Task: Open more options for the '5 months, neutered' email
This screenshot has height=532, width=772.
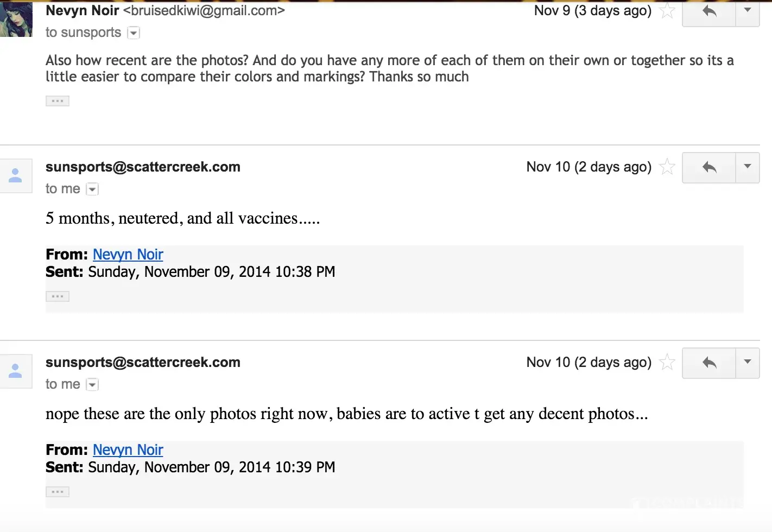Action: click(748, 167)
